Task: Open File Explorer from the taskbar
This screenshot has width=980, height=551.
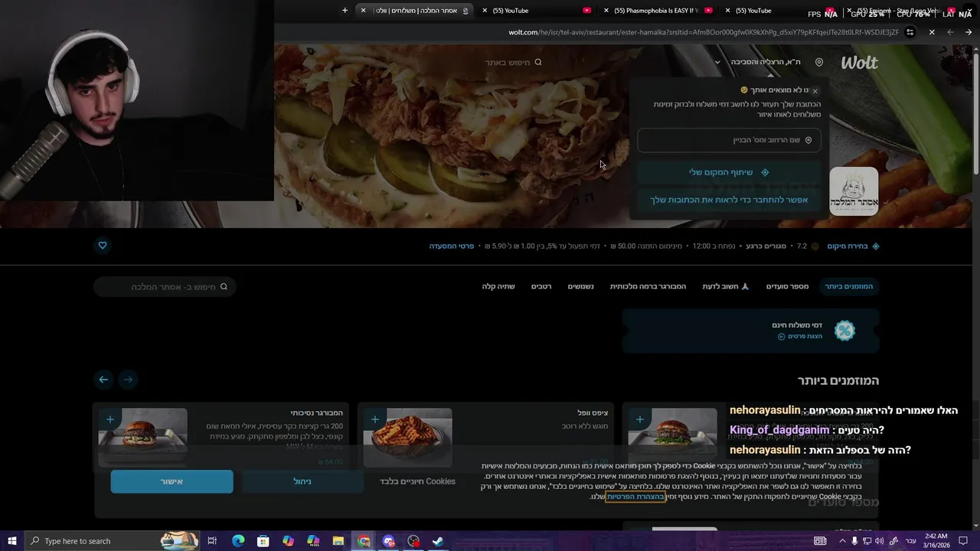Action: (x=338, y=541)
